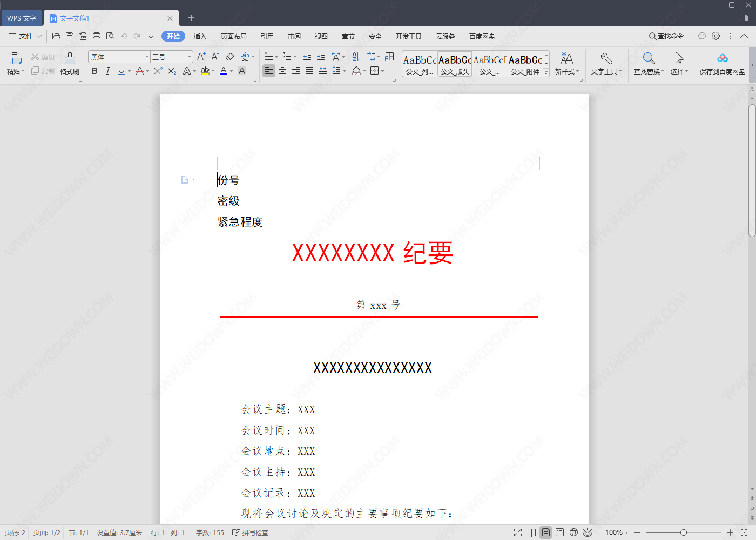Toggle italic formatting
The width and height of the screenshot is (756, 540).
[x=108, y=71]
